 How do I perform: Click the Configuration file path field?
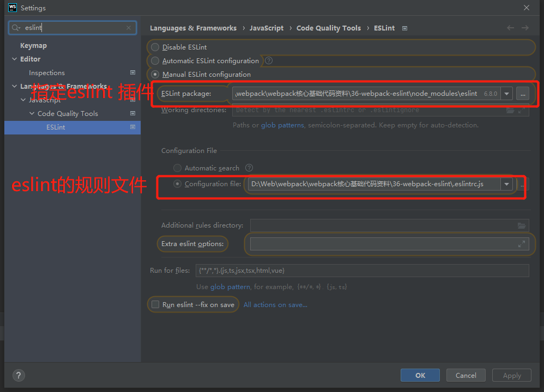pyautogui.click(x=374, y=184)
